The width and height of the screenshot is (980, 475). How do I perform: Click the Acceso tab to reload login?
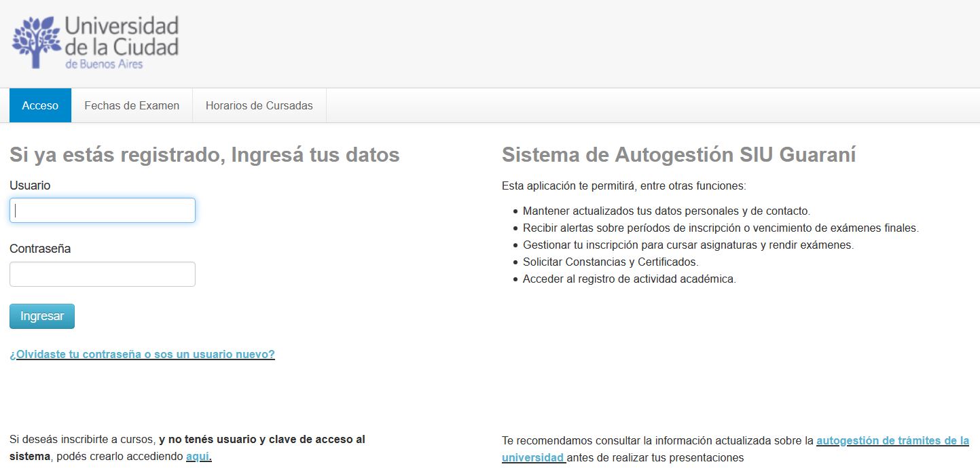(39, 105)
